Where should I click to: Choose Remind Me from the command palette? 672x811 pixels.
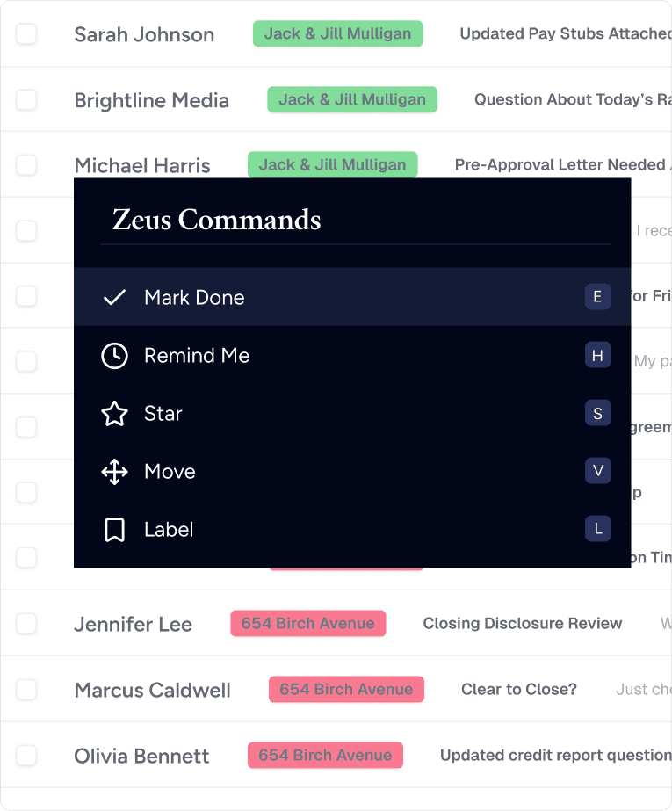pos(197,355)
